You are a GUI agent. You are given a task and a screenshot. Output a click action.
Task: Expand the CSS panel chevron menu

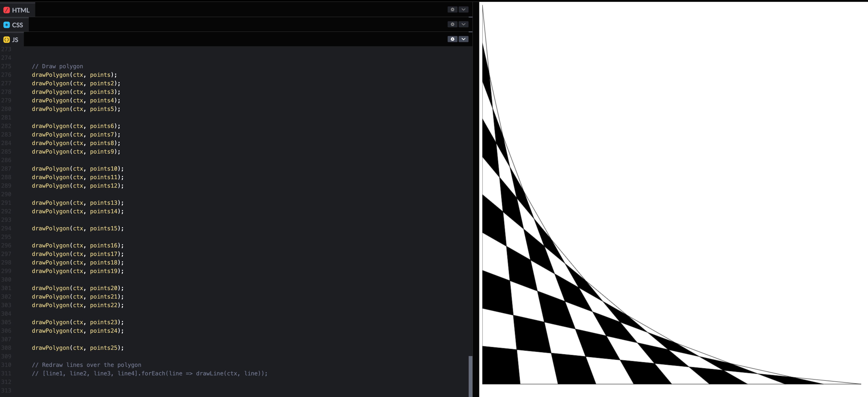(463, 24)
